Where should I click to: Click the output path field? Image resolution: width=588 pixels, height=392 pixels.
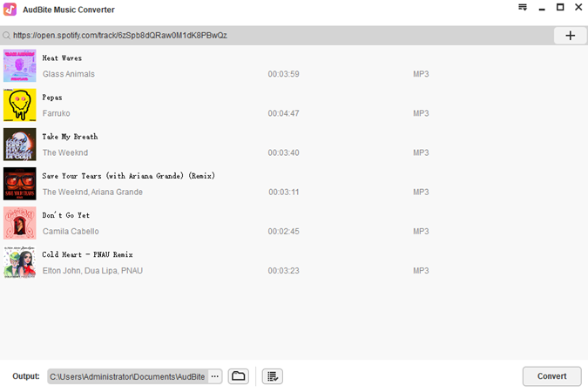[x=128, y=376]
